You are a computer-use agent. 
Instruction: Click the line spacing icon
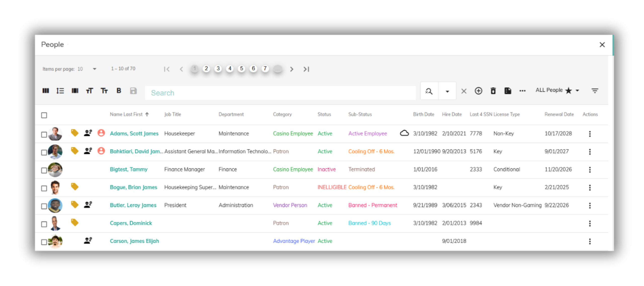pyautogui.click(x=60, y=91)
